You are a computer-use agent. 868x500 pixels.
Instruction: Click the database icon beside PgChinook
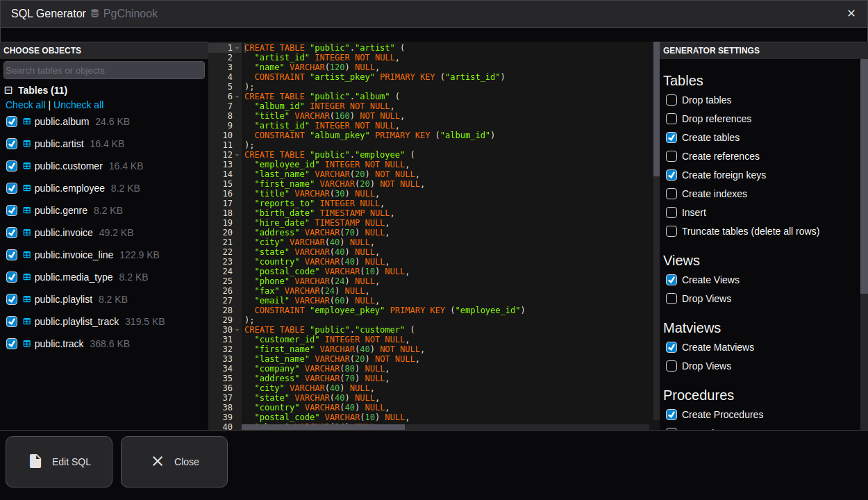[x=94, y=14]
